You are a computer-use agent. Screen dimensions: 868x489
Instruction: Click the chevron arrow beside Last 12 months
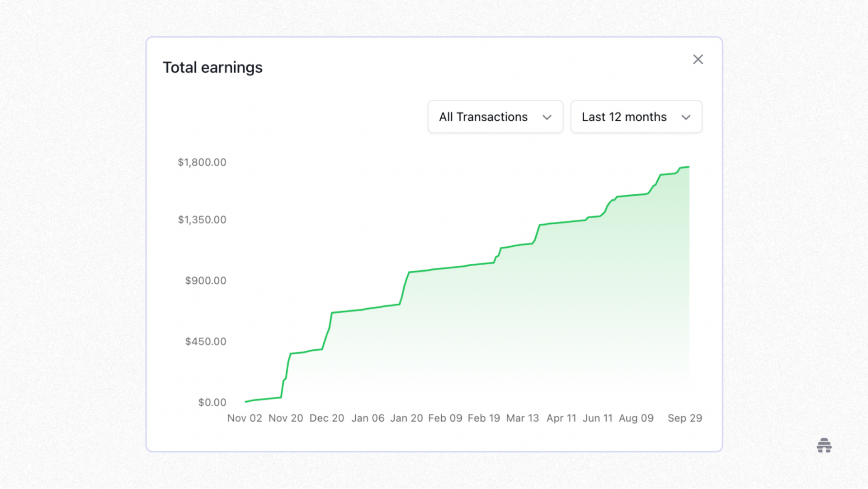point(685,118)
